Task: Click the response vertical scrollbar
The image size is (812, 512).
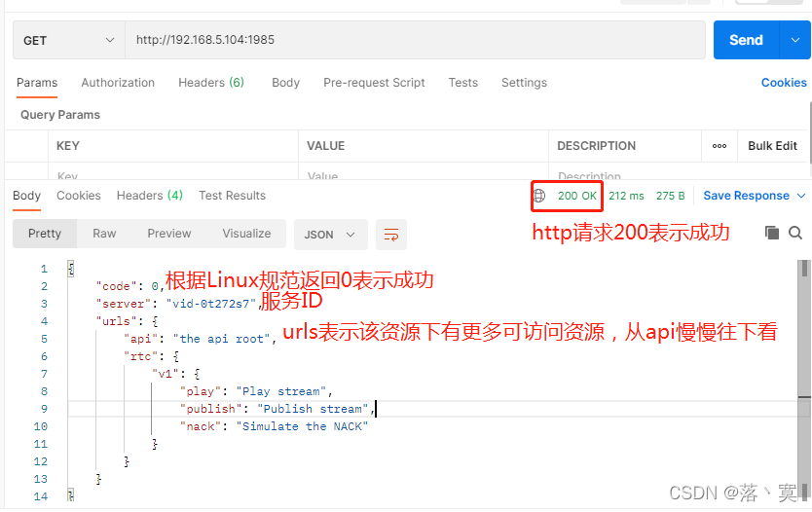Action: [x=803, y=381]
